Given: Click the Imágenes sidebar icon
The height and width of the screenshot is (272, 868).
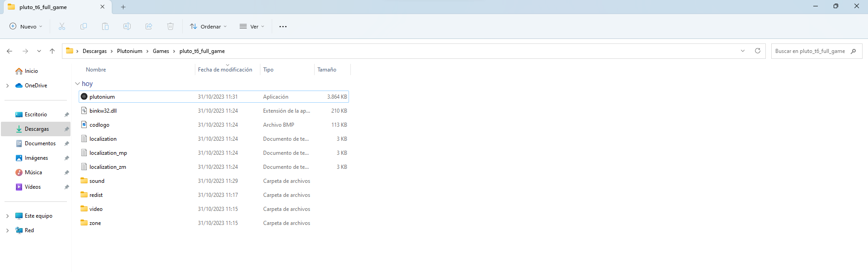Looking at the screenshot, I should click(x=19, y=158).
